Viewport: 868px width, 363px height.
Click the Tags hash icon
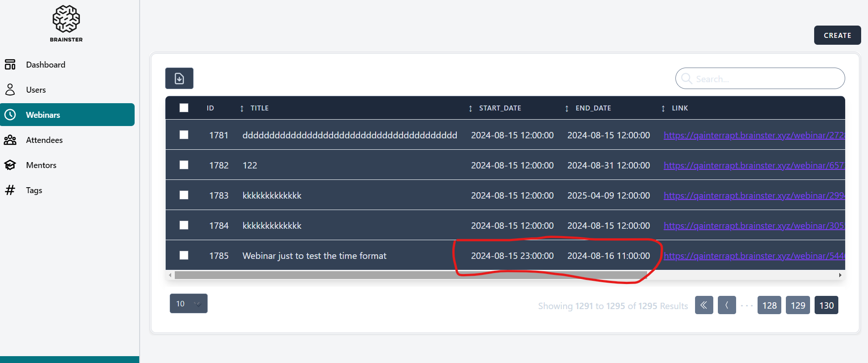coord(10,190)
